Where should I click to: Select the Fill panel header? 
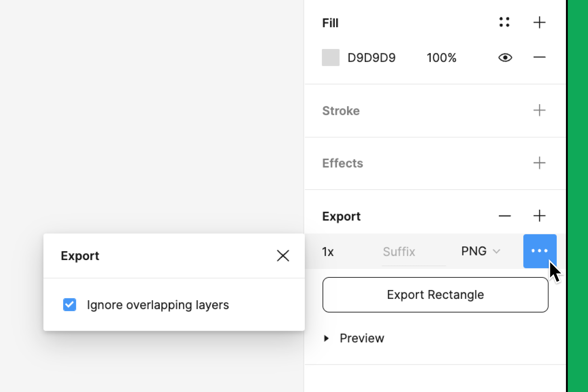click(x=330, y=23)
